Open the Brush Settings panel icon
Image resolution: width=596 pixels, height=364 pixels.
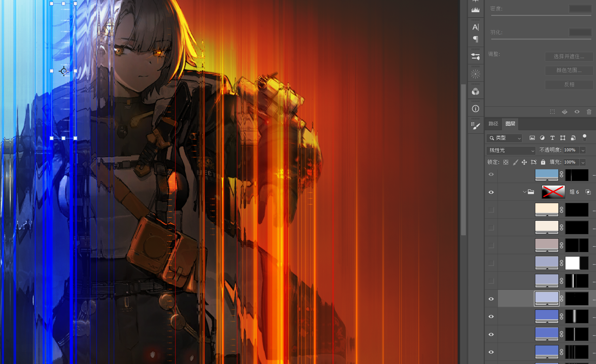point(476,126)
